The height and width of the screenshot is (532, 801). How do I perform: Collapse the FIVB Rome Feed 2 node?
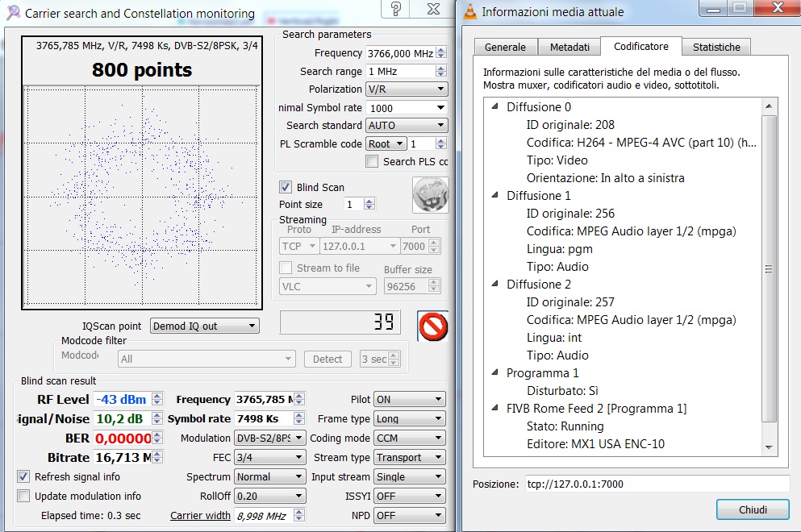click(494, 408)
